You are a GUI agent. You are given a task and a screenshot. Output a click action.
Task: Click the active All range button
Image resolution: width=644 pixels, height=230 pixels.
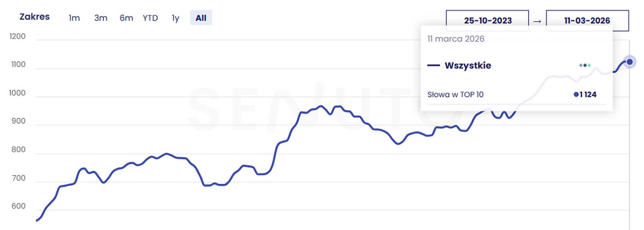tap(201, 18)
